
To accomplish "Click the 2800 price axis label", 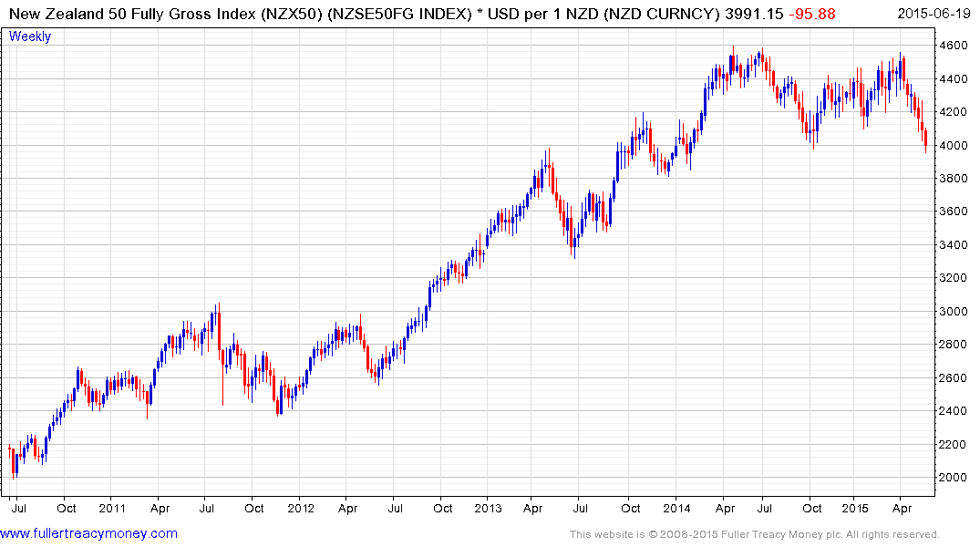I will [x=954, y=345].
